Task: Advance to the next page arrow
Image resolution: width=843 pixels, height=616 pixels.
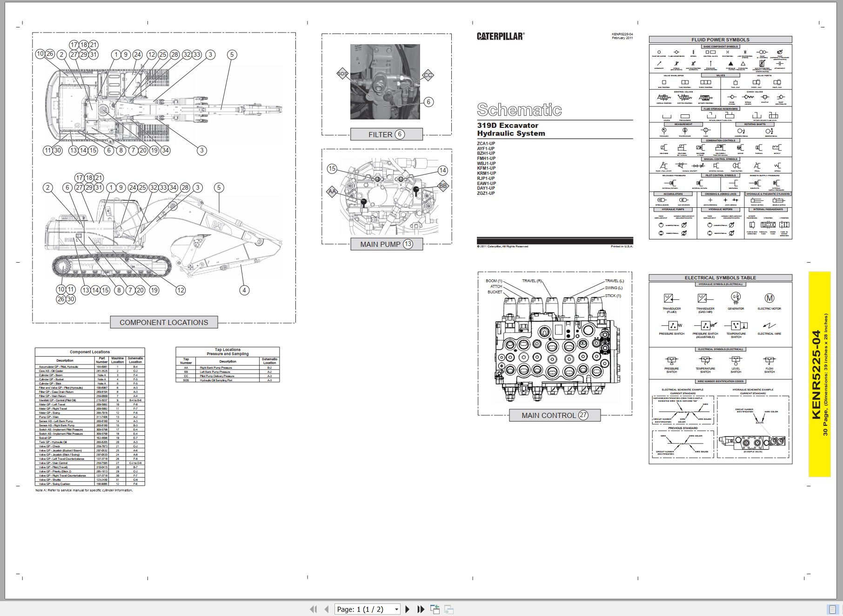Action: click(x=408, y=609)
